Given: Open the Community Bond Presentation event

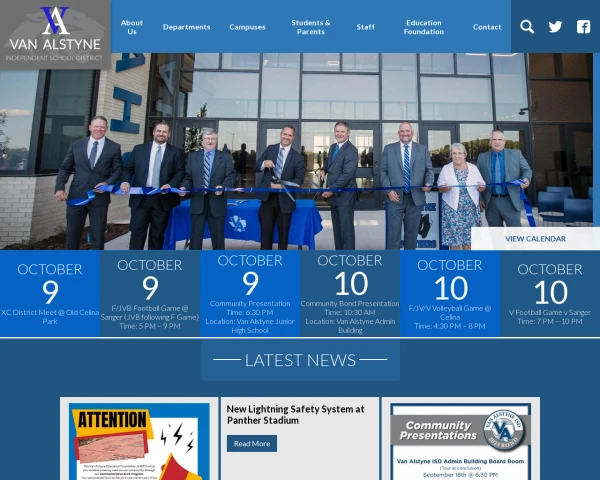Looking at the screenshot, I should tap(350, 294).
